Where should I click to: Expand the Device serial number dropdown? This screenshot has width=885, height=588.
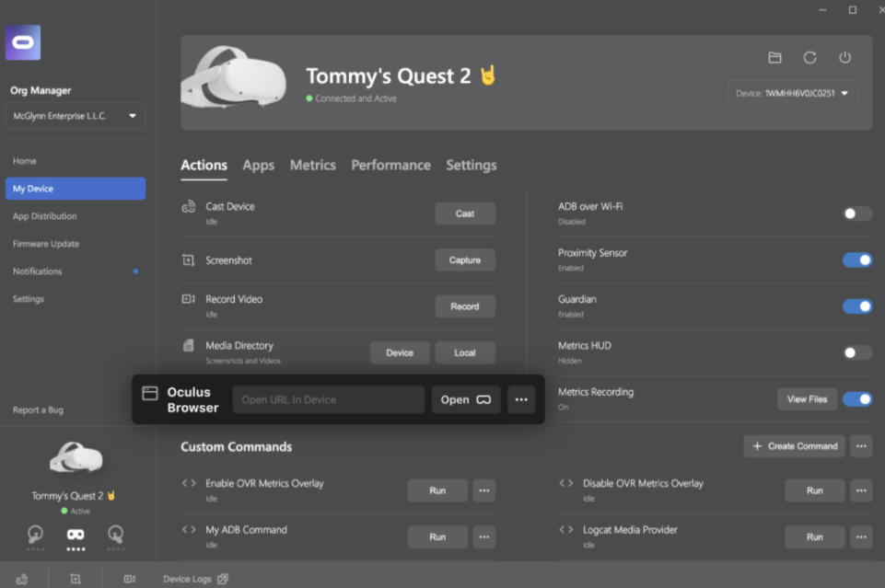click(792, 93)
